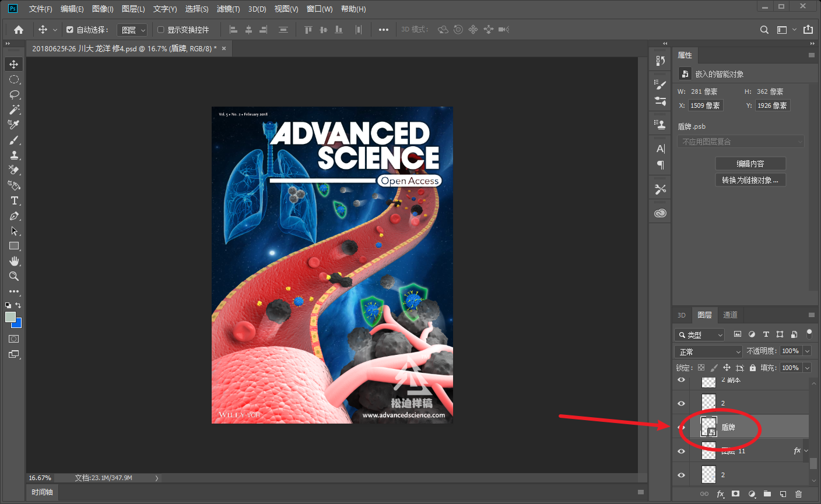The height and width of the screenshot is (504, 821).
Task: Select the Rectangle shape tool
Action: coord(14,246)
